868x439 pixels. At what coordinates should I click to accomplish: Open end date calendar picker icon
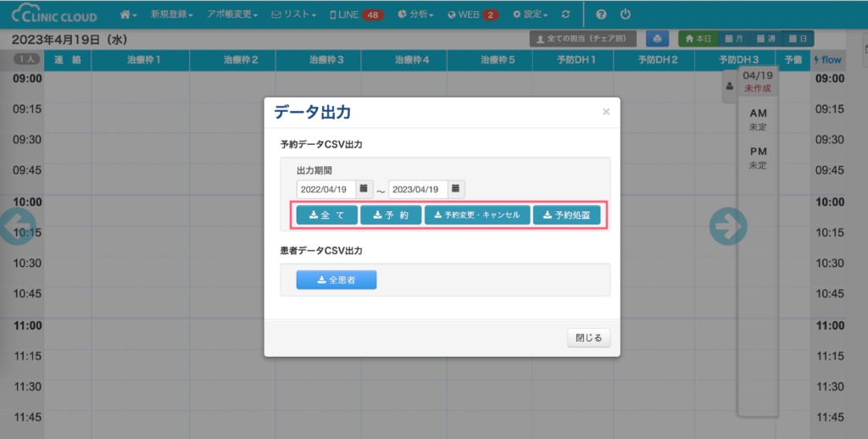(455, 189)
